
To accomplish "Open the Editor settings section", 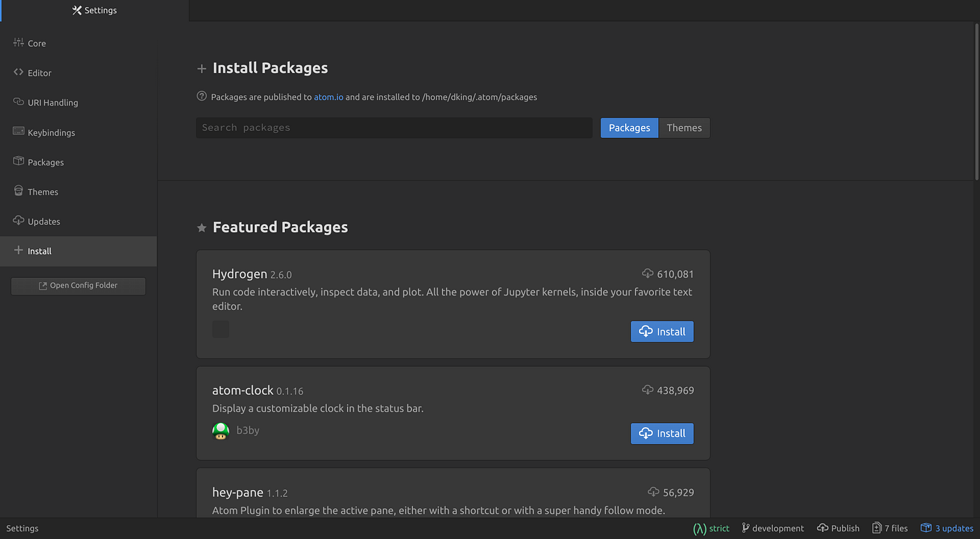I will pyautogui.click(x=39, y=73).
